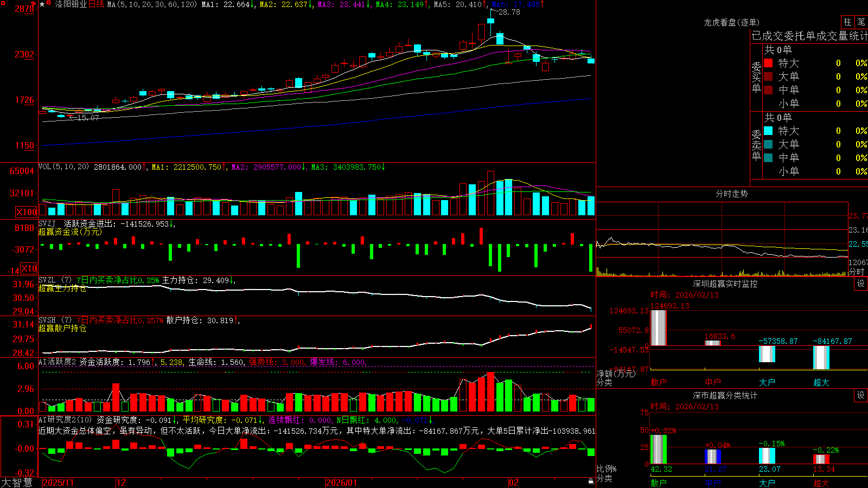Open AI活跃度2 indicator label
This screenshot has height=488, width=868.
(57, 362)
